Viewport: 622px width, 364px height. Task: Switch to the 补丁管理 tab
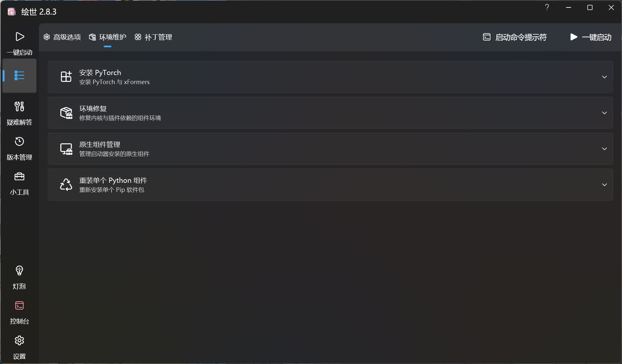point(153,37)
